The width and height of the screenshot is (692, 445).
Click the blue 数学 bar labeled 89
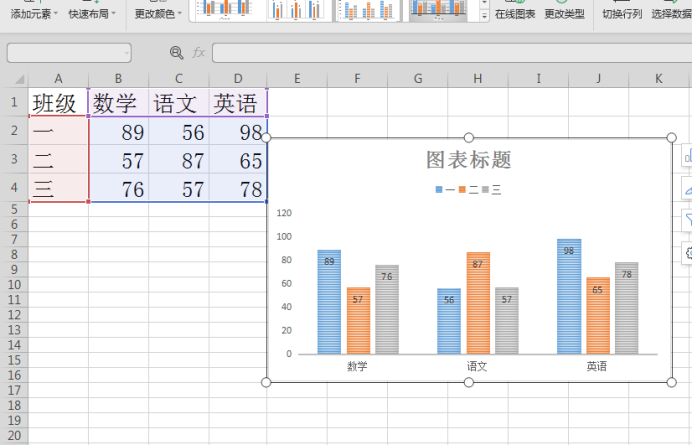pyautogui.click(x=329, y=302)
